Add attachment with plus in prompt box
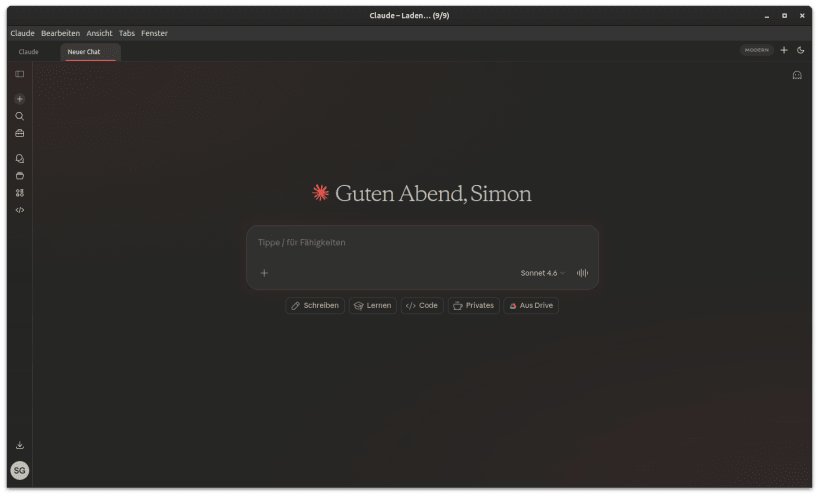The width and height of the screenshot is (819, 496). coord(264,273)
